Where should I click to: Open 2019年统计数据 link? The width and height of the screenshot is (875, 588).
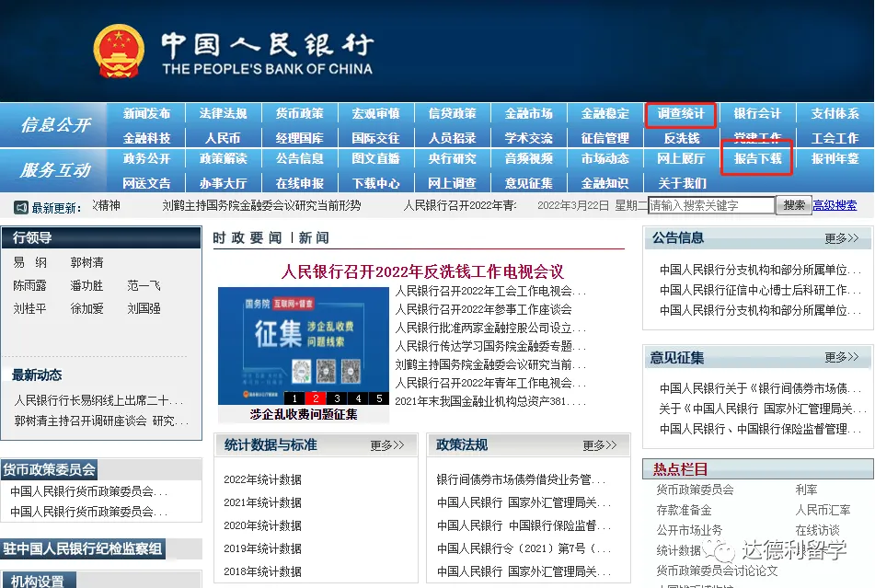[262, 548]
